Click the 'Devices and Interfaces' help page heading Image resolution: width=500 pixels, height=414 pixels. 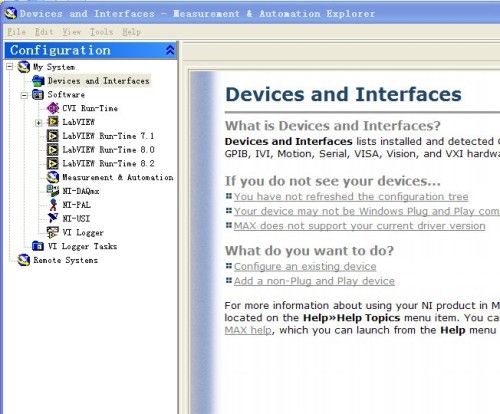coord(343,94)
